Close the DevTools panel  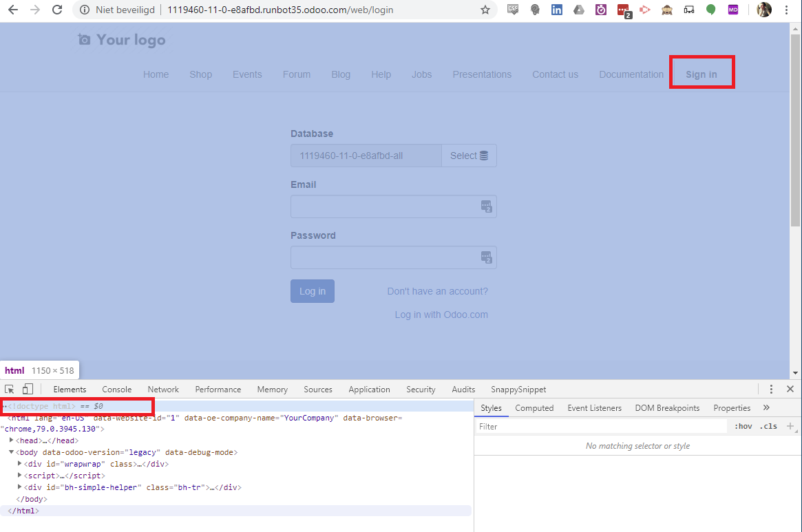790,390
